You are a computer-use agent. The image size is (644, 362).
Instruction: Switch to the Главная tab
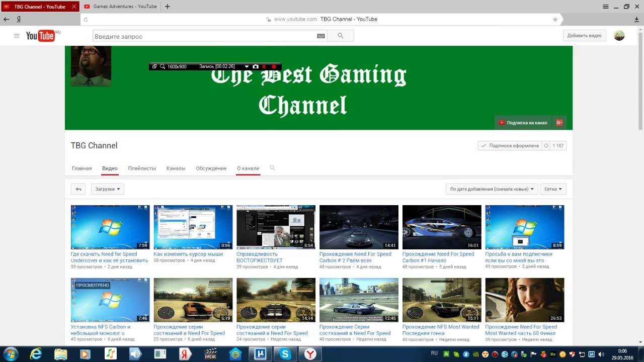point(82,168)
